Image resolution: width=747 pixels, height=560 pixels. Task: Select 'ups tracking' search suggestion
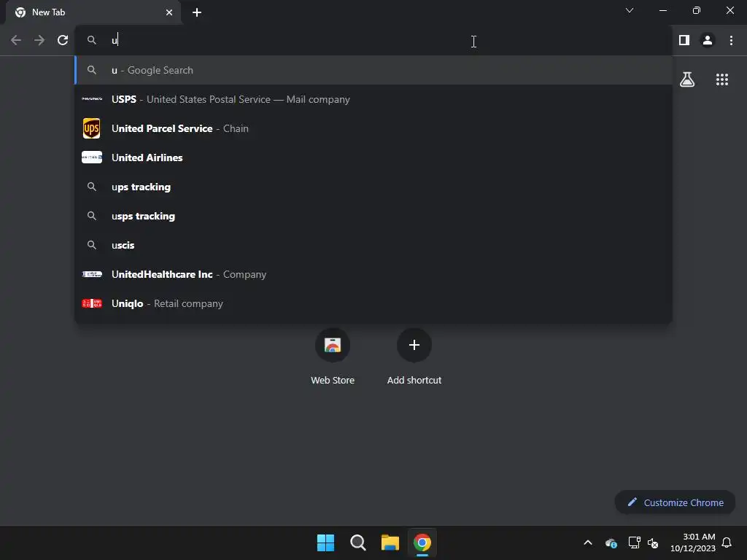coord(373,187)
